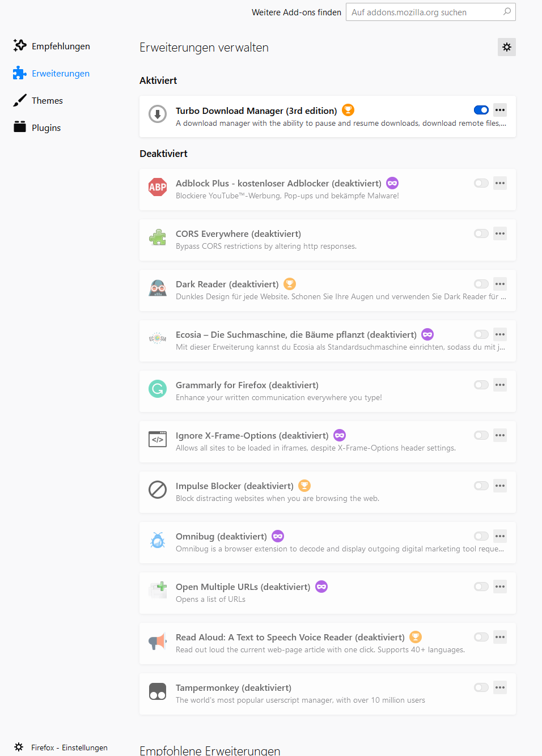Click the Tampermonkey extension icon
Viewport: 542px width, 756px height.
(x=158, y=691)
